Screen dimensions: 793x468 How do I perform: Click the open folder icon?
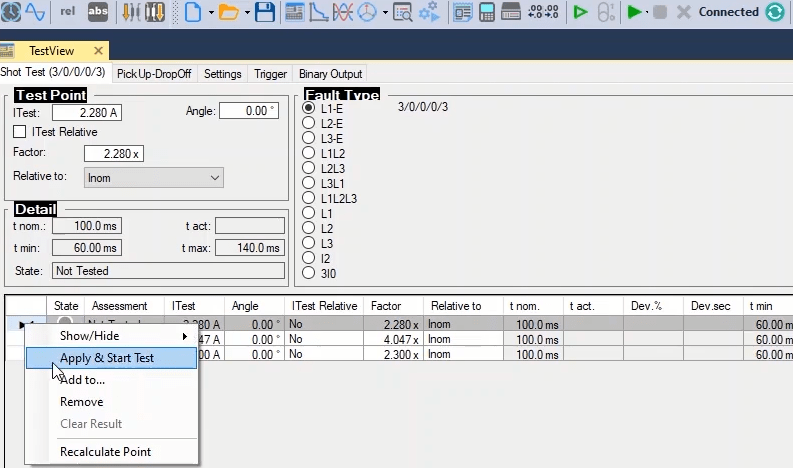click(x=229, y=13)
